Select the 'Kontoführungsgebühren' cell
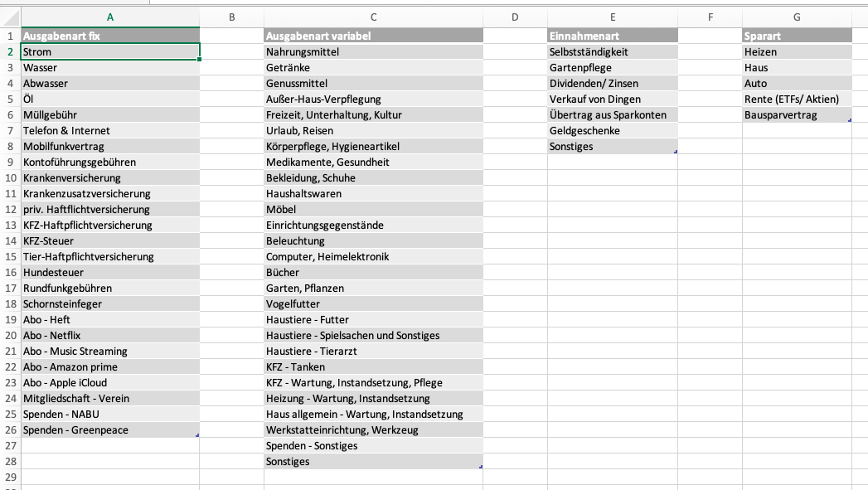The image size is (868, 490). pyautogui.click(x=110, y=163)
